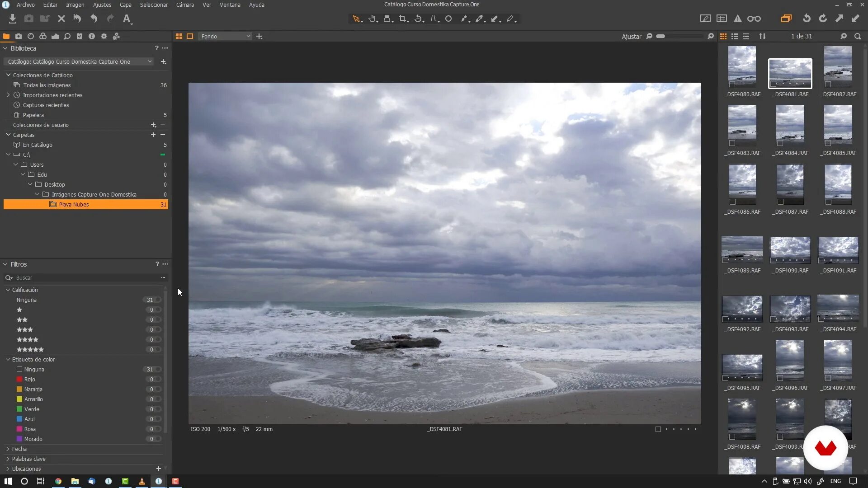Tick checkbox on _DSF4080.RAF thumbnail
Screen dimensions: 868x488
732,84
